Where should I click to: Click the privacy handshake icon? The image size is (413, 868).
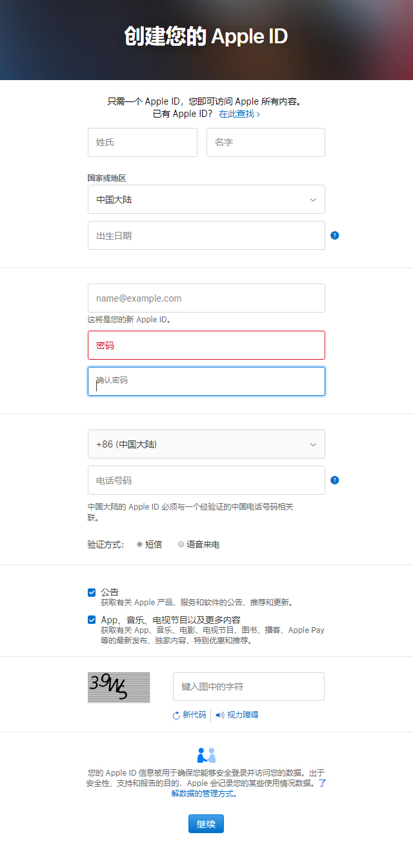206,755
